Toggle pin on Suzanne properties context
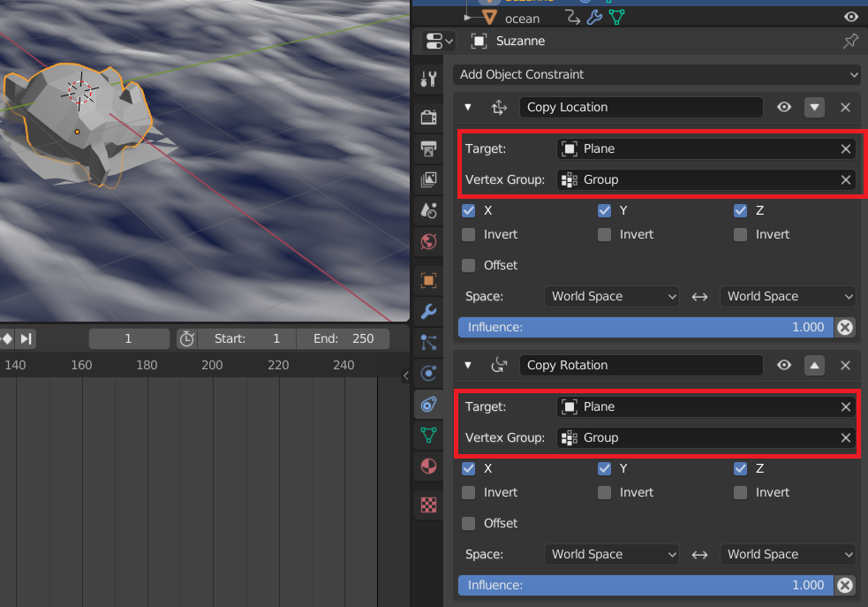The image size is (868, 607). (x=850, y=41)
